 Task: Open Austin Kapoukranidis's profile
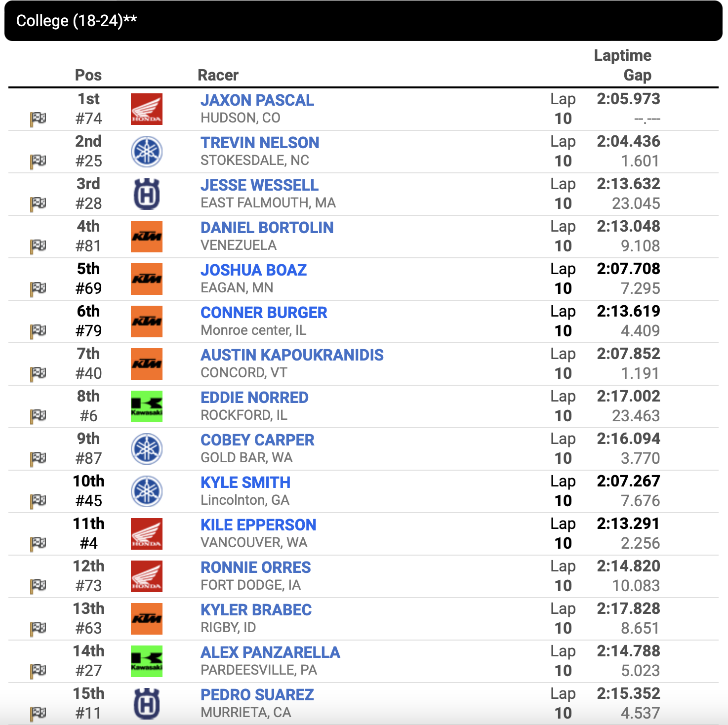click(x=292, y=355)
